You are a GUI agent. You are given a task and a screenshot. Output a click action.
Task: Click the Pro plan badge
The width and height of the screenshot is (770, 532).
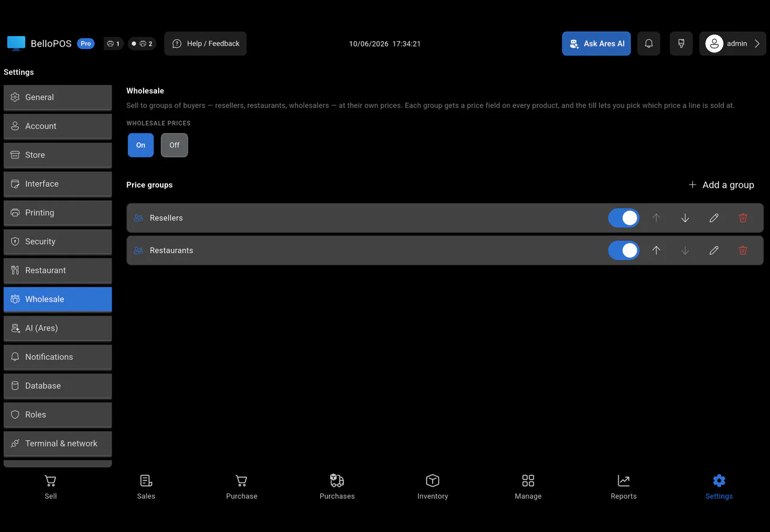pos(86,43)
